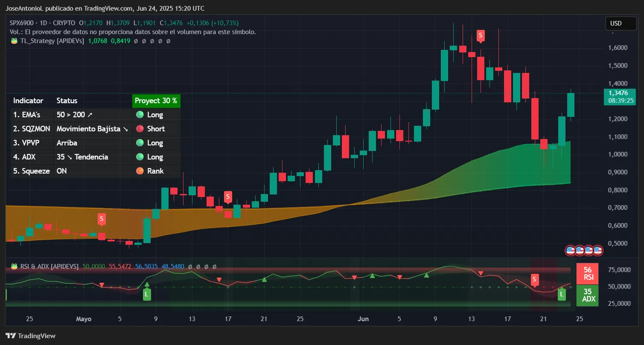644x345 pixels.
Task: Click the Jun label on the time axis
Action: (x=364, y=319)
